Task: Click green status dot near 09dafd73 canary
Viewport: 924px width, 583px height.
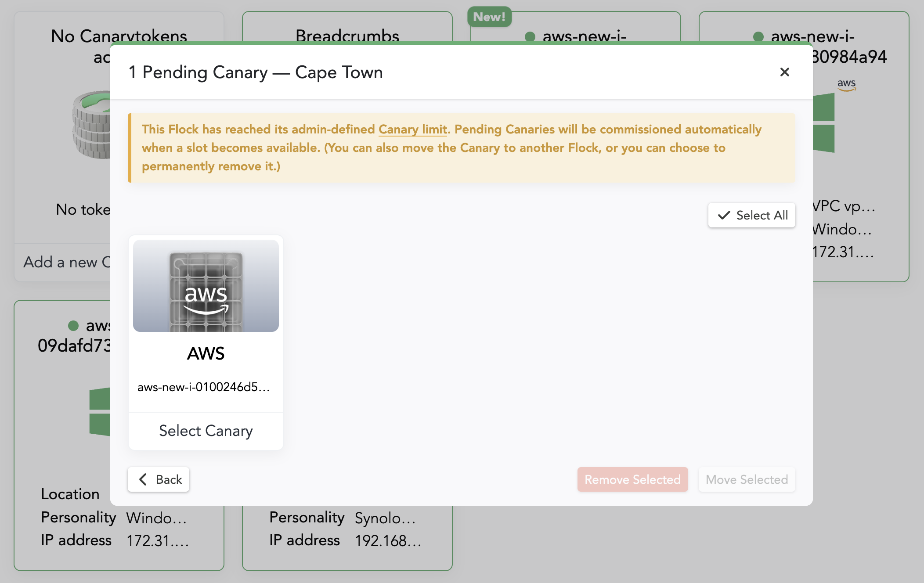Action: (x=73, y=326)
